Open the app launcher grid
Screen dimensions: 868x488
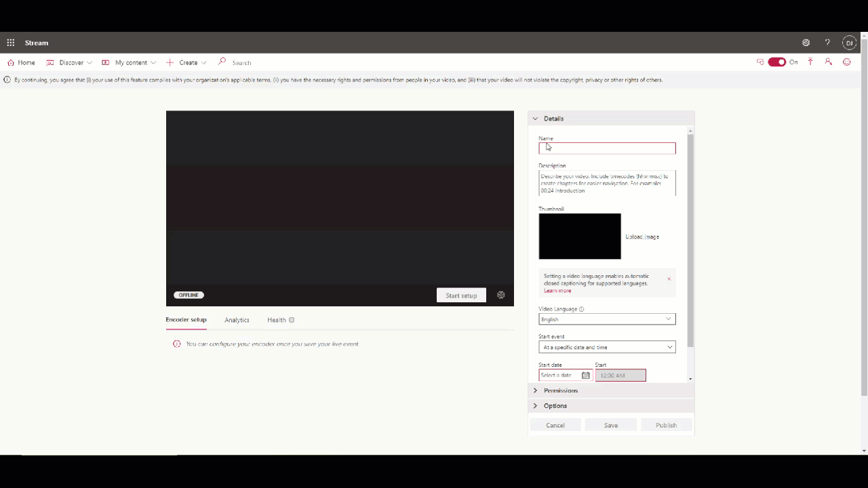[x=11, y=43]
